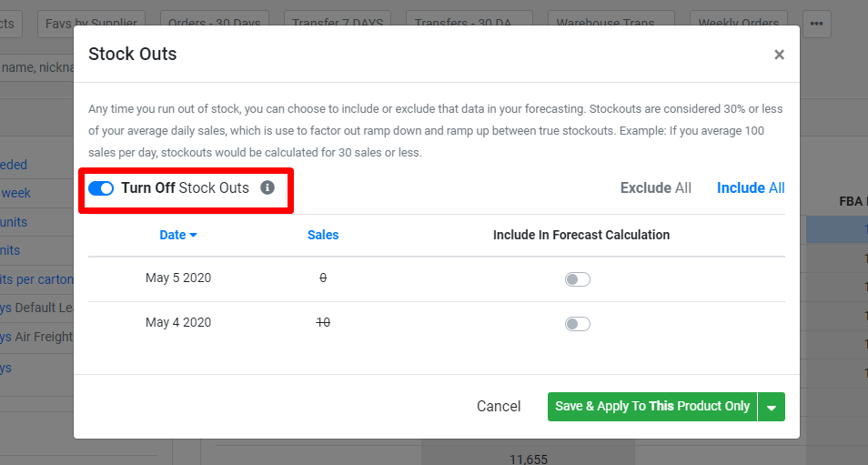Click the units per carton link

tap(36, 279)
